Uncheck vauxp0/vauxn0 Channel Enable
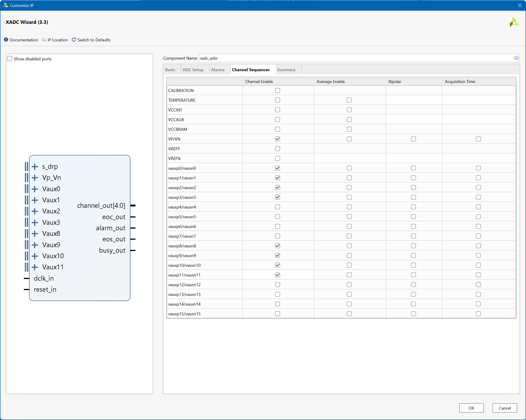Viewport: 526px width, 420px height. click(278, 168)
